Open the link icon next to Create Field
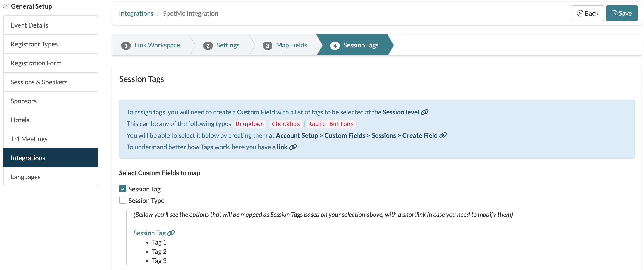Viewport: 644px width, 270px height. point(443,135)
